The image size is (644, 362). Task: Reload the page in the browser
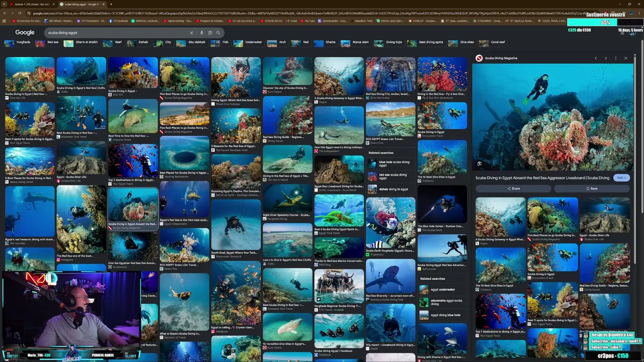20,13
